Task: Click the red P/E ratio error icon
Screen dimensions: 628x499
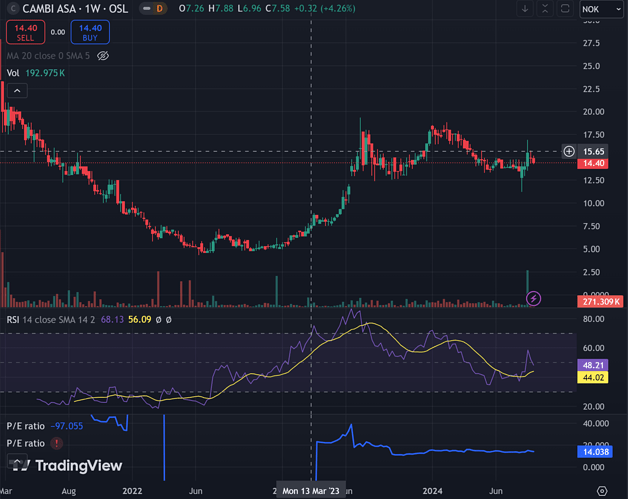Action: point(57,443)
